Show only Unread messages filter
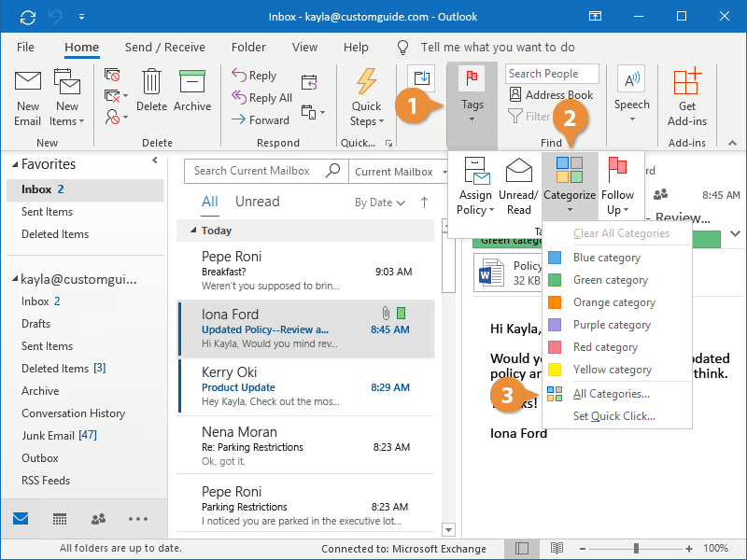This screenshot has height=560, width=747. click(257, 202)
